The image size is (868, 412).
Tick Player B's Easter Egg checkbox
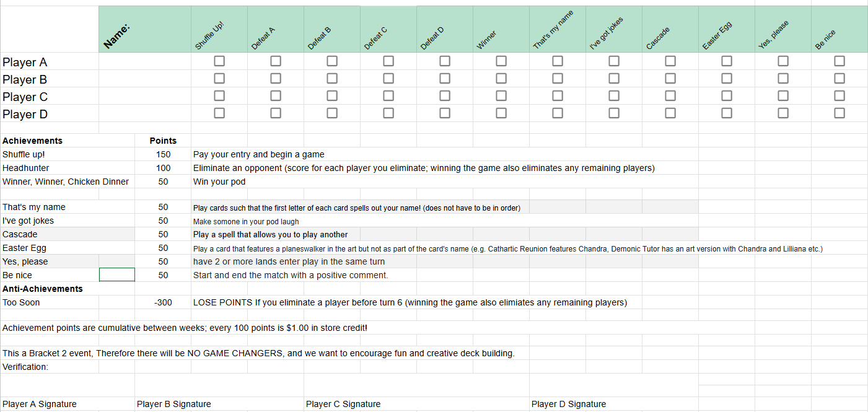pos(727,78)
